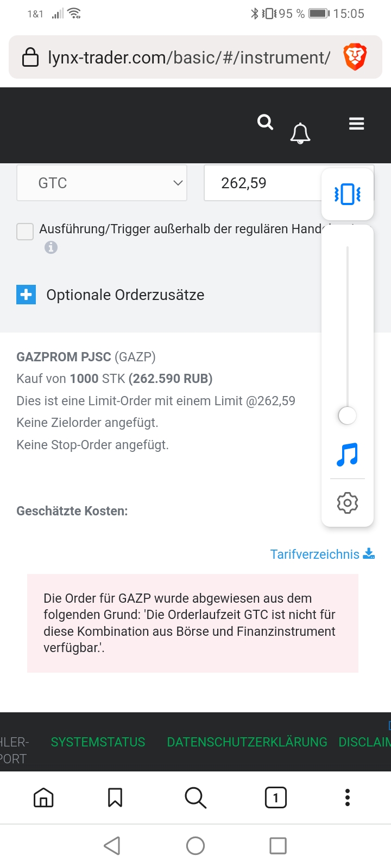
Task: Open volume settings gear
Action: click(x=348, y=503)
